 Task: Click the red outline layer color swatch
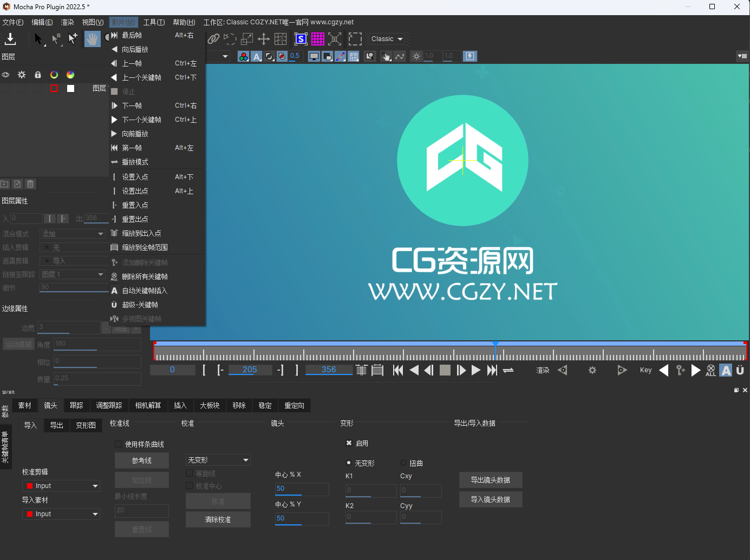54,88
